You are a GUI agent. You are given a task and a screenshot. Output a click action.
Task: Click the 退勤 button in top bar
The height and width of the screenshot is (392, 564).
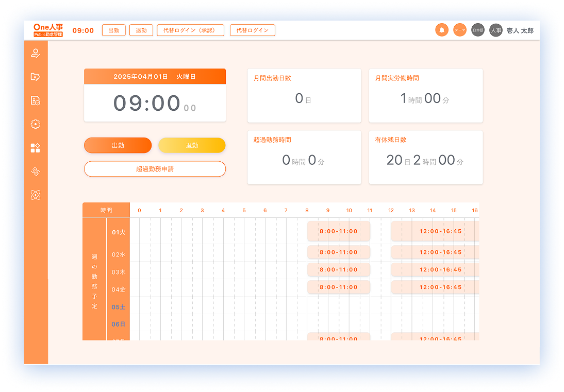click(x=141, y=30)
